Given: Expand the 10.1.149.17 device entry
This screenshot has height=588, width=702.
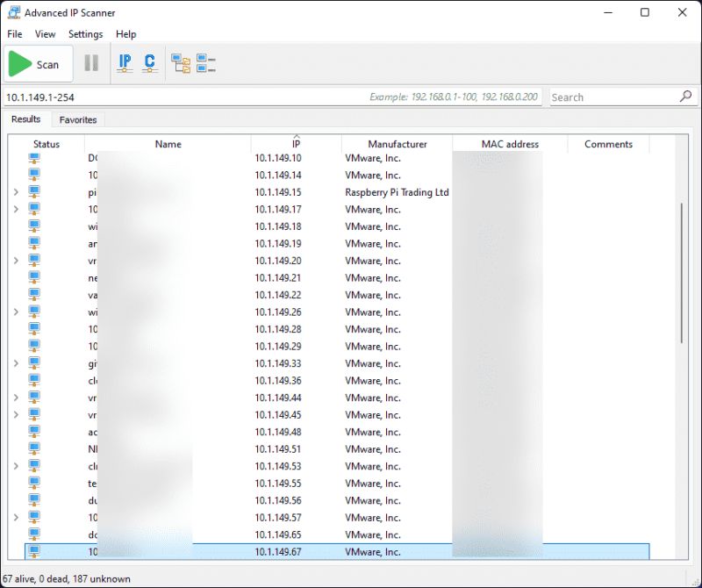Looking at the screenshot, I should pyautogui.click(x=15, y=209).
